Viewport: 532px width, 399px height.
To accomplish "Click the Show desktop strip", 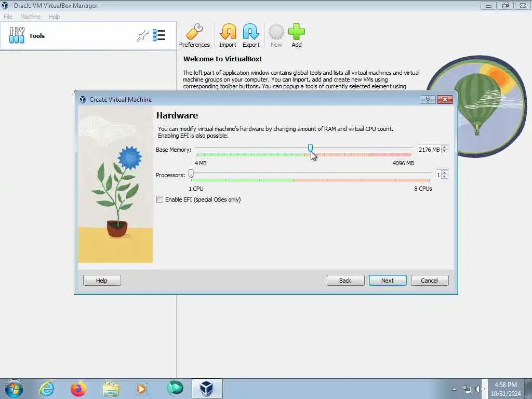I will pos(529,389).
